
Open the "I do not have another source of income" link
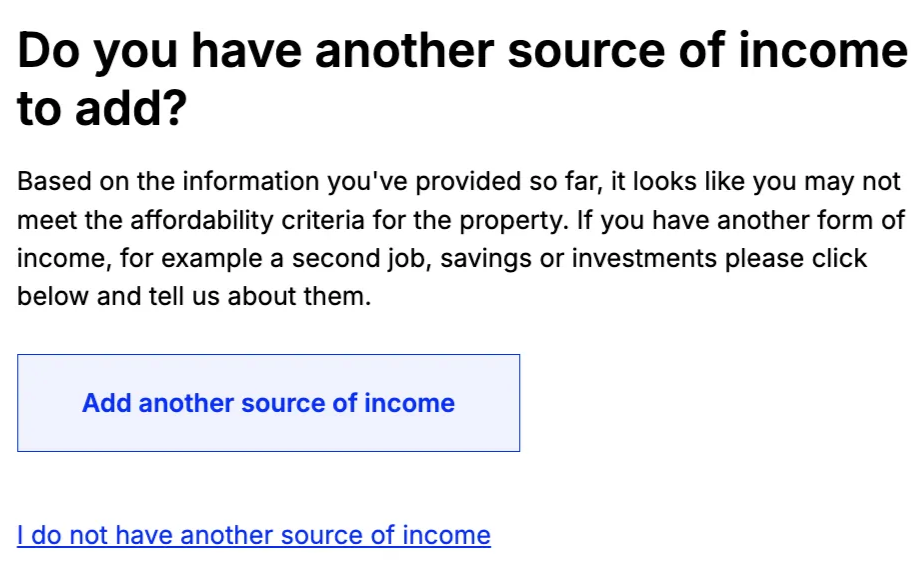click(254, 535)
